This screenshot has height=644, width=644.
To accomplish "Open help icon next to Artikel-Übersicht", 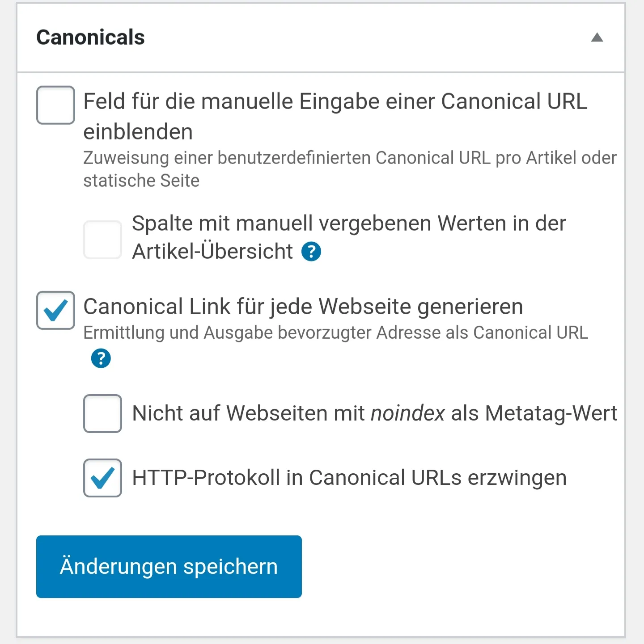I will tap(311, 252).
